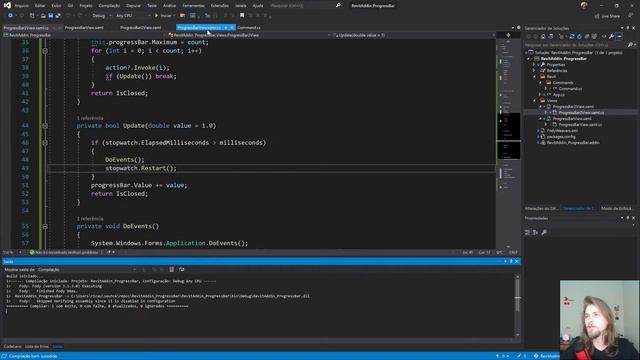Open the Debug configuration dropdown
Viewport: 640px width, 360px height.
click(101, 16)
